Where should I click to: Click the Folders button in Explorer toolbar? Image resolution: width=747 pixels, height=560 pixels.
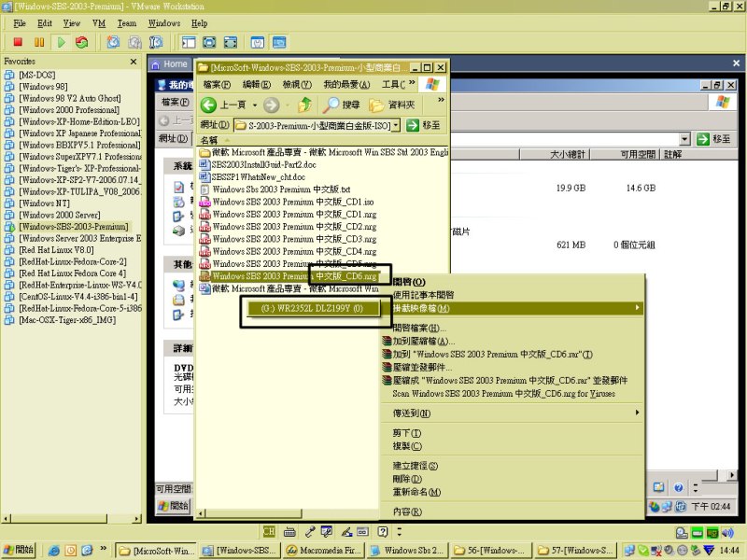click(x=392, y=105)
